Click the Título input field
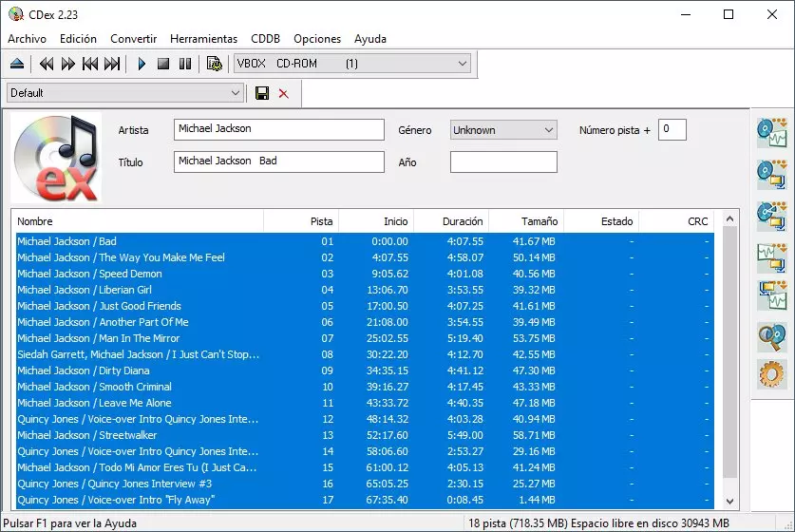The width and height of the screenshot is (795, 532). tap(279, 161)
